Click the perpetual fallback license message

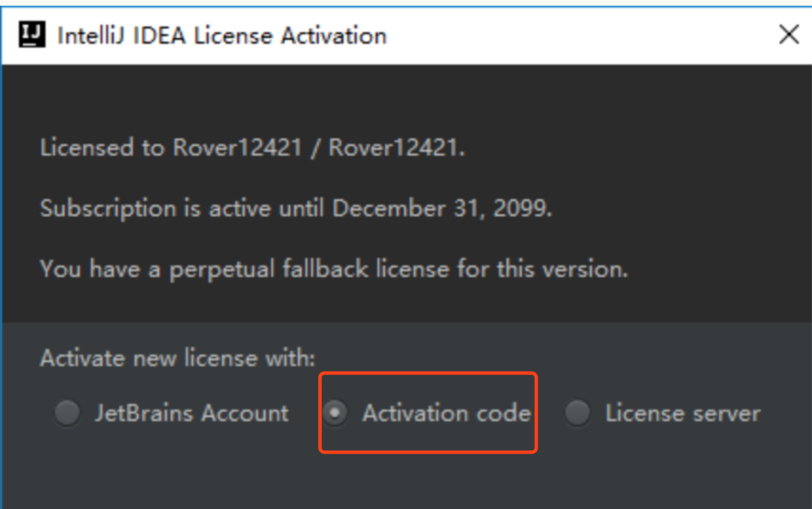click(x=334, y=269)
